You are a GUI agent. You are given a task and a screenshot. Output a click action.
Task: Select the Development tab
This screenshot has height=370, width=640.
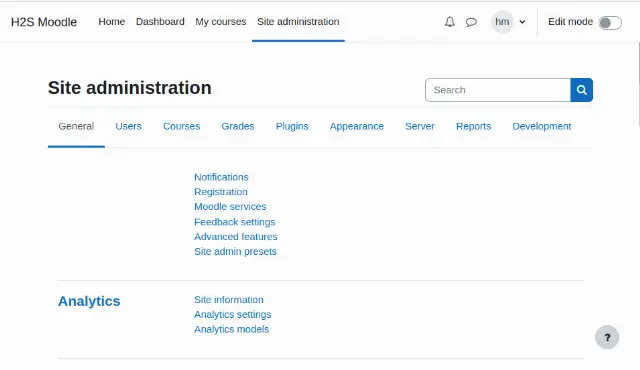point(542,126)
